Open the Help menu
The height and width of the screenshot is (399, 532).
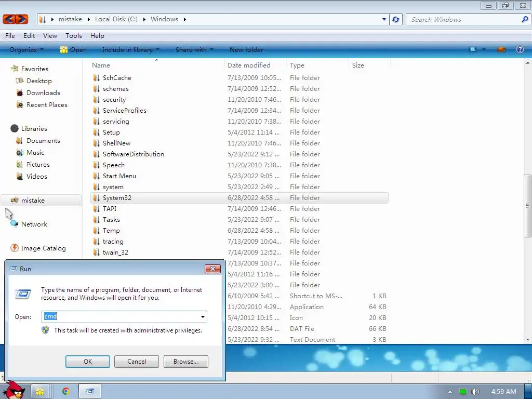point(97,36)
